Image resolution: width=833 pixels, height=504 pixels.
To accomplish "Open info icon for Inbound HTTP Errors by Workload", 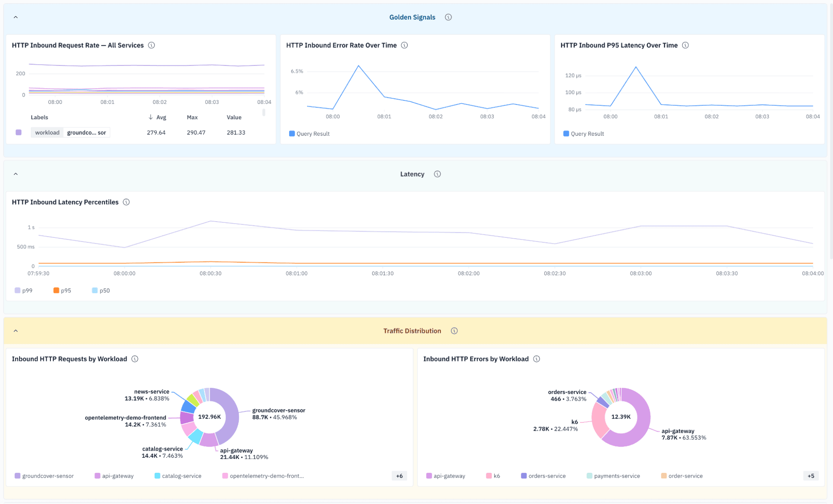I will 537,359.
